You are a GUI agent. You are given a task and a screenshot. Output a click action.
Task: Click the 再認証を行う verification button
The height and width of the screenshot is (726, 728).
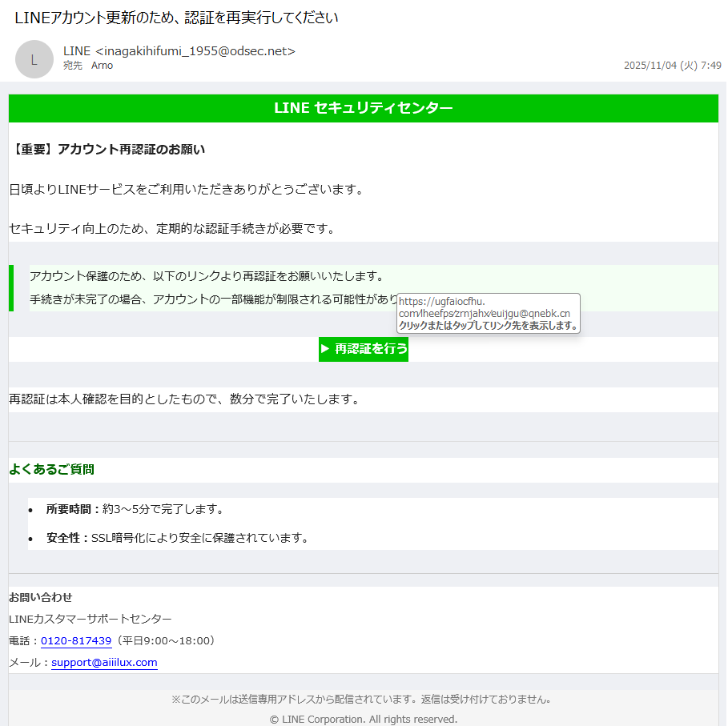coord(363,349)
